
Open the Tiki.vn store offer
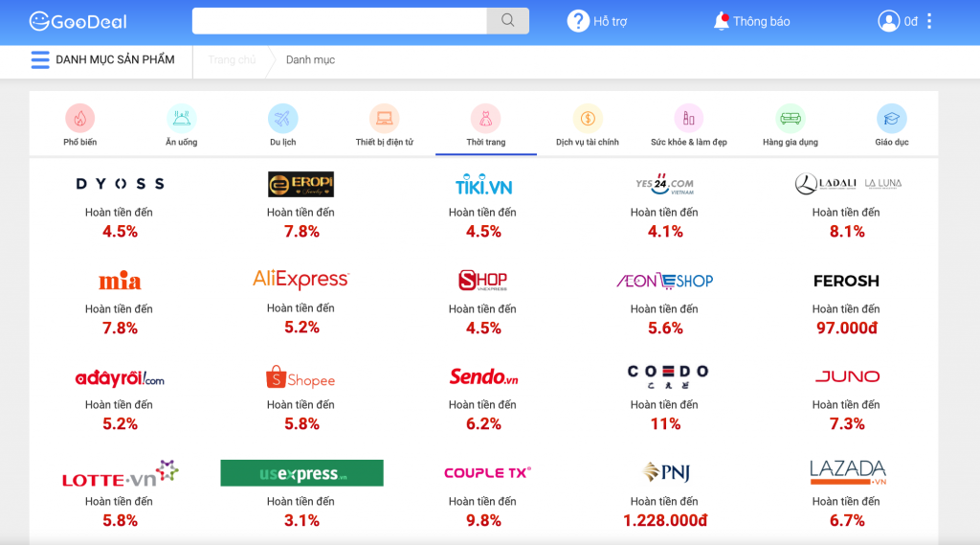coord(483,186)
